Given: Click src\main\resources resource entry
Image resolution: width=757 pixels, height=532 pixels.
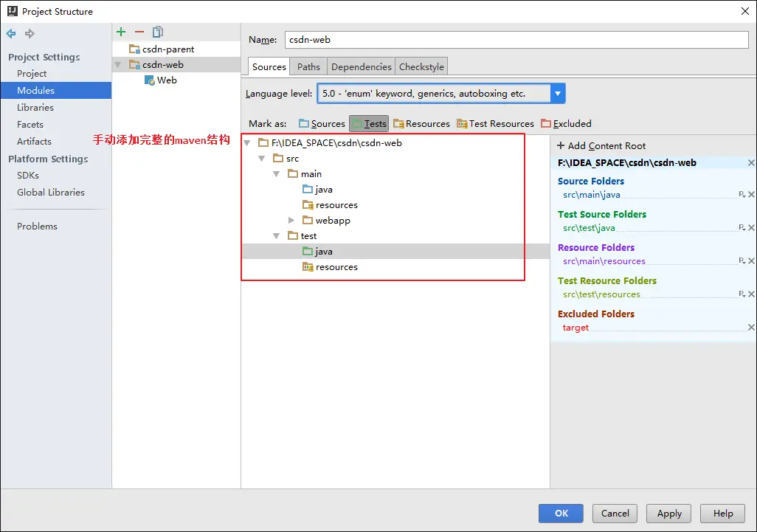Looking at the screenshot, I should (604, 260).
